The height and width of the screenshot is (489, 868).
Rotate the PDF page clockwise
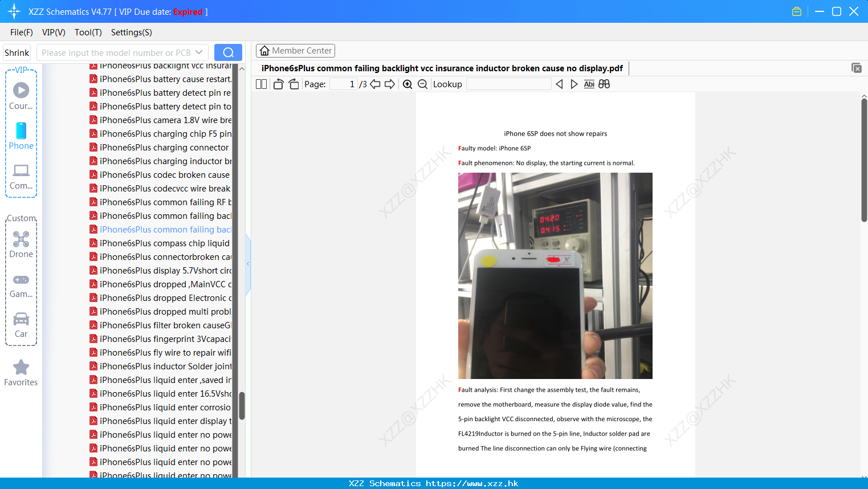[294, 84]
